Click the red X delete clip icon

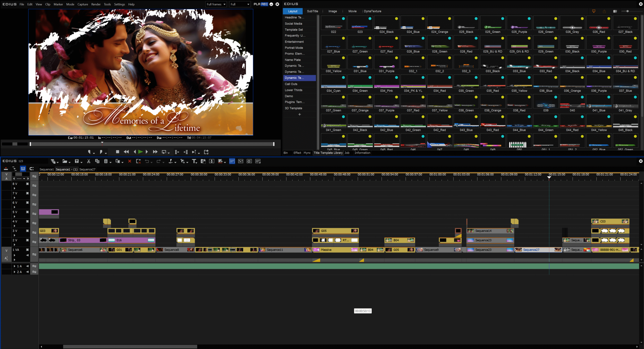pyautogui.click(x=130, y=161)
